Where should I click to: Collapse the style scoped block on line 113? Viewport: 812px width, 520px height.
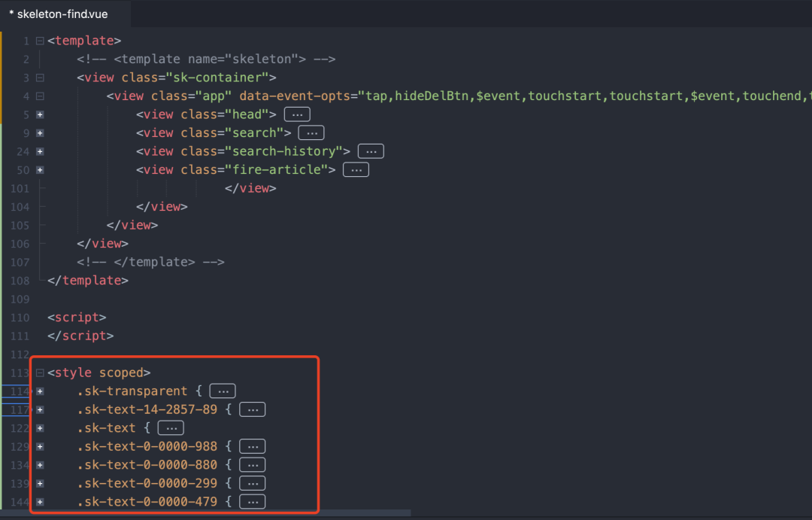tap(40, 373)
